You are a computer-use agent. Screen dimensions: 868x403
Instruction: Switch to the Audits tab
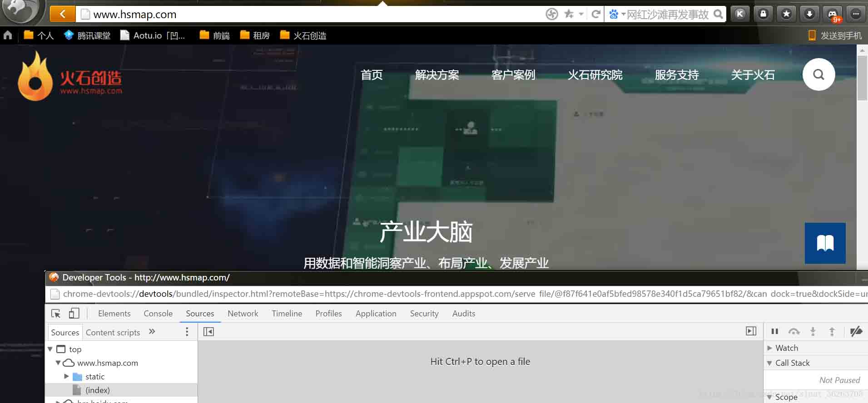pyautogui.click(x=464, y=314)
